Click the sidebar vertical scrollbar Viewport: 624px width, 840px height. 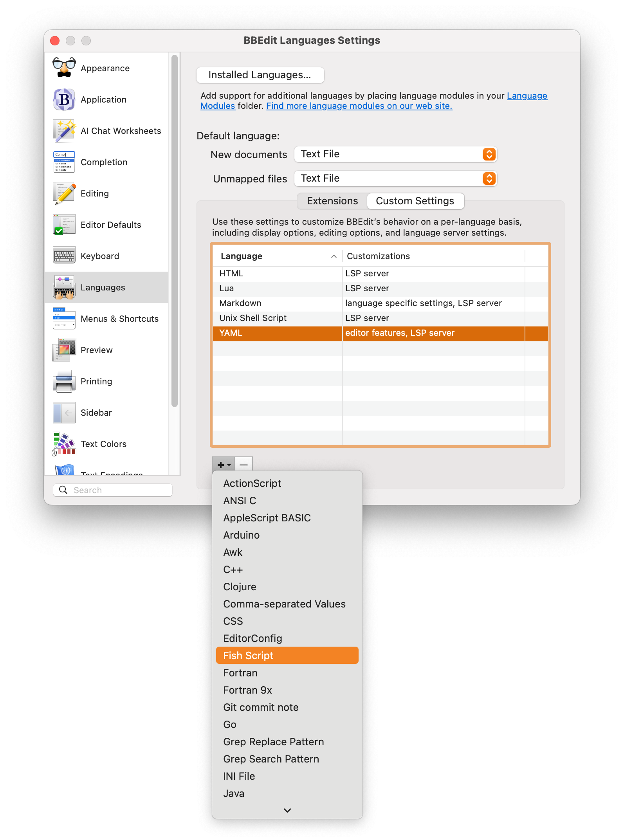(x=175, y=231)
